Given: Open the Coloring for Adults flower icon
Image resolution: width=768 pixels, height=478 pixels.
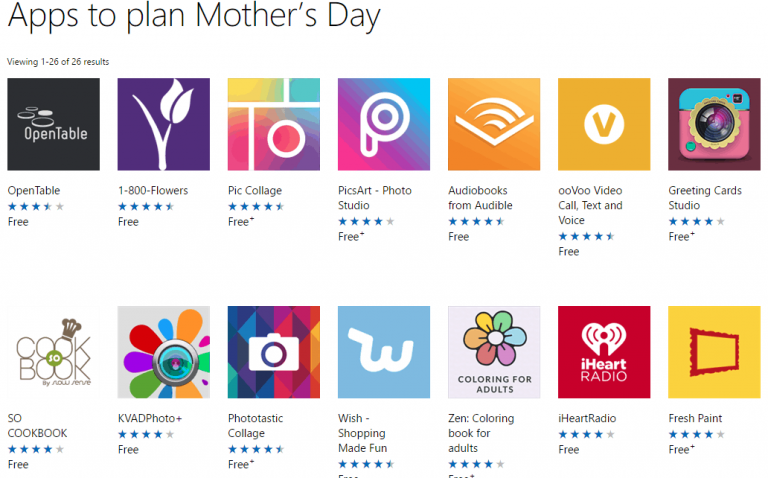Looking at the screenshot, I should point(494,352).
